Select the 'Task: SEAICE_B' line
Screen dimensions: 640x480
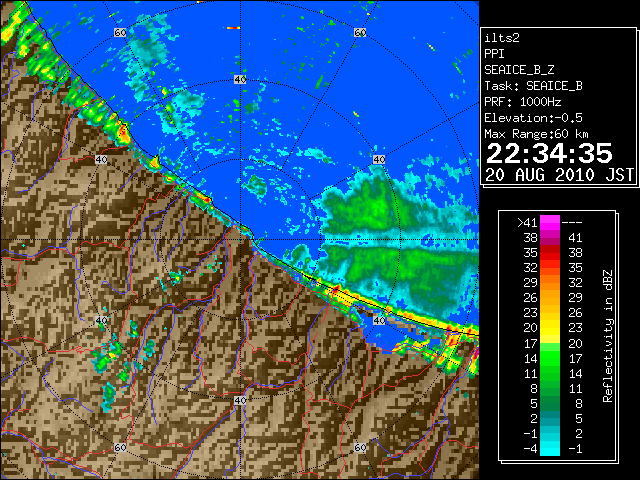click(x=533, y=86)
